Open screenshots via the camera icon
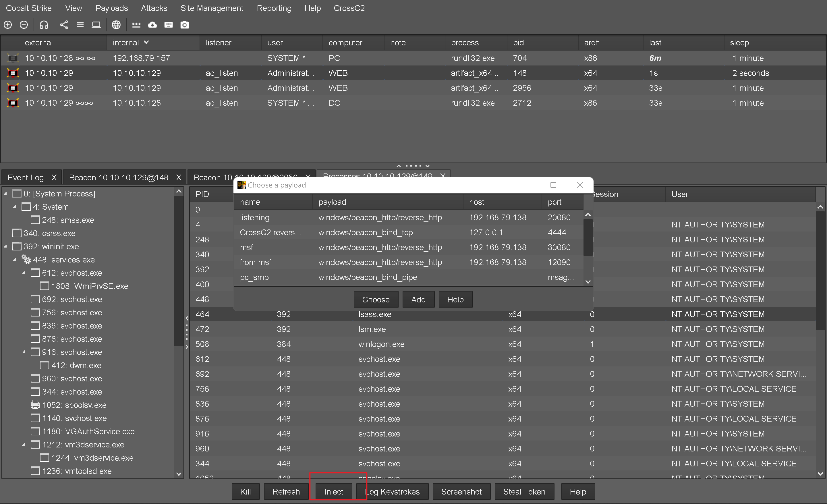This screenshot has width=827, height=504. coord(185,25)
